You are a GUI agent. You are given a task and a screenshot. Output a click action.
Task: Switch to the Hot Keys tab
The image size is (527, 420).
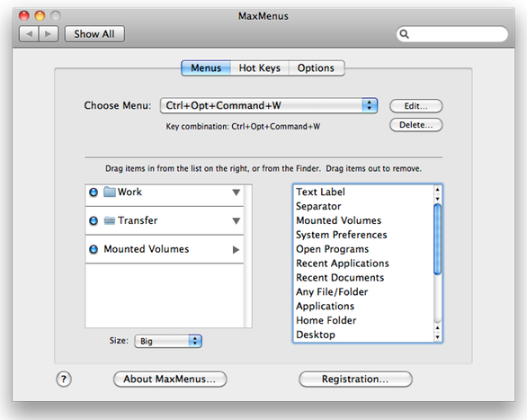coord(260,68)
